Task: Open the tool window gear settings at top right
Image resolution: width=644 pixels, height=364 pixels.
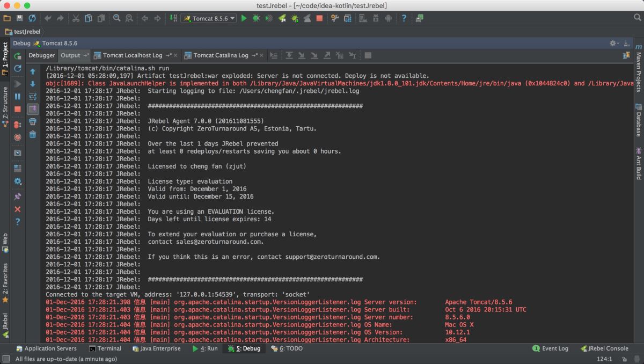Action: pos(614,43)
